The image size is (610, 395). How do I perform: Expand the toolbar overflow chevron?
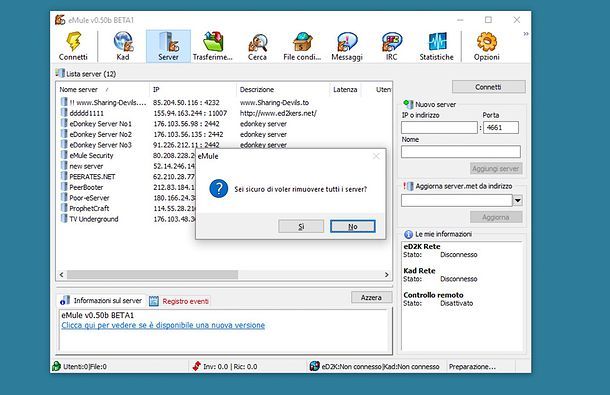click(526, 34)
